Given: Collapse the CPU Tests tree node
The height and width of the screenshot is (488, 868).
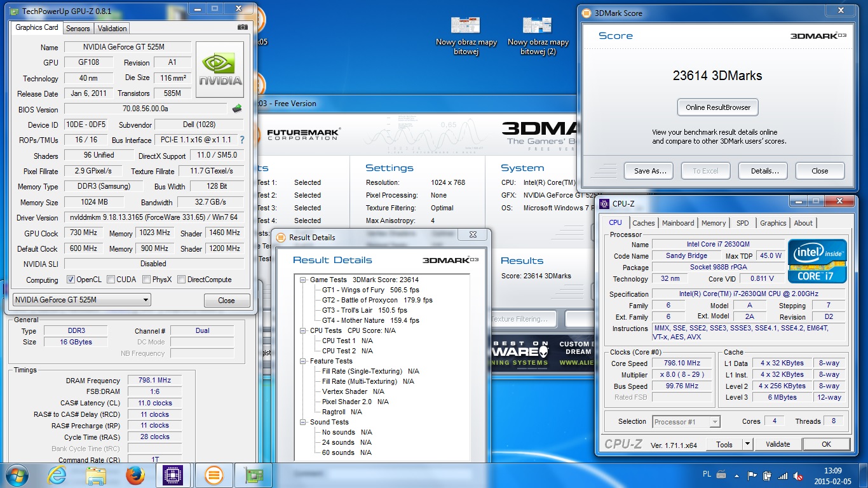Looking at the screenshot, I should pyautogui.click(x=304, y=330).
